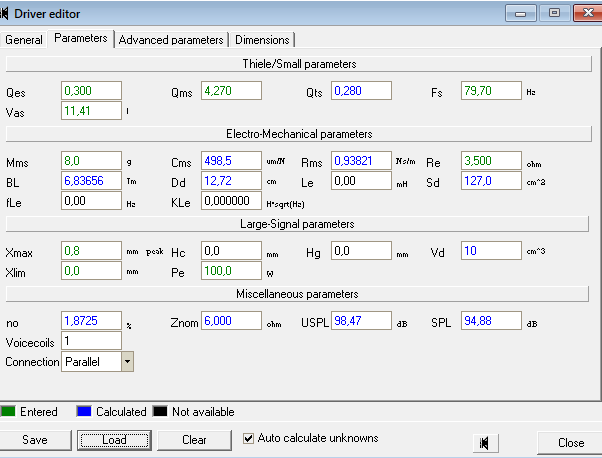
Task: Click the Close button
Action: (570, 443)
